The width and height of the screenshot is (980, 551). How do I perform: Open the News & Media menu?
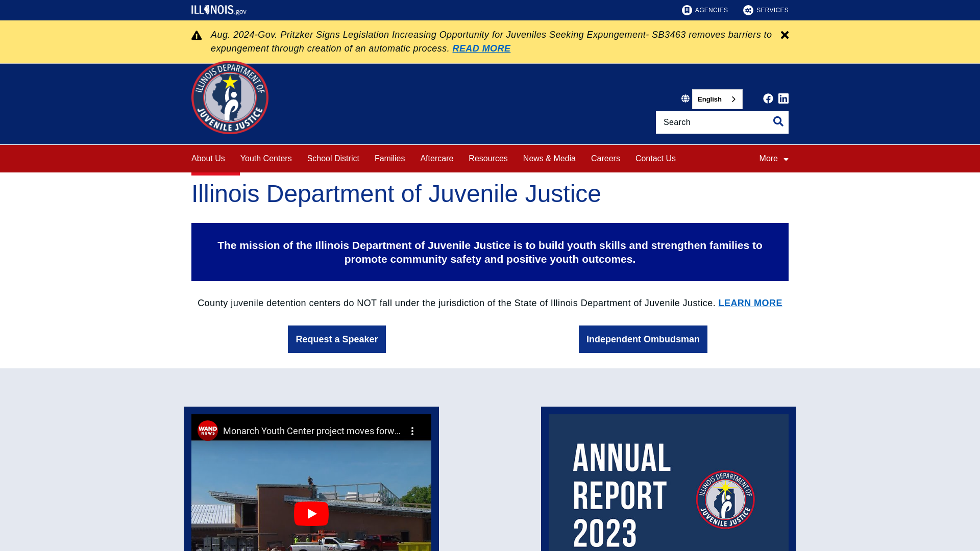(549, 159)
